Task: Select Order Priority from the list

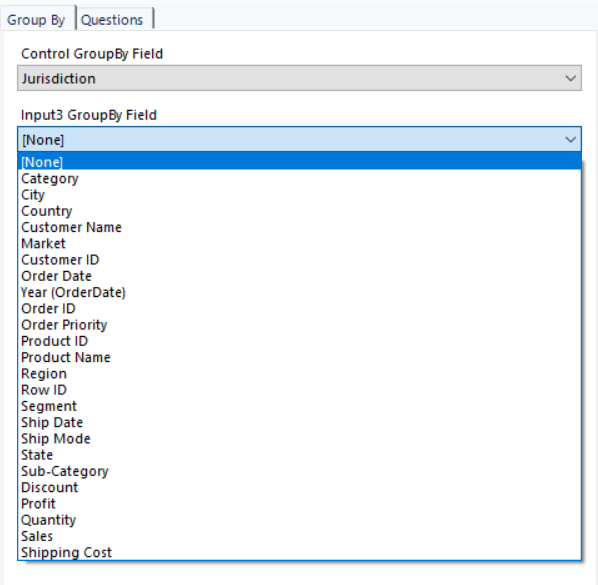Action: (x=299, y=325)
